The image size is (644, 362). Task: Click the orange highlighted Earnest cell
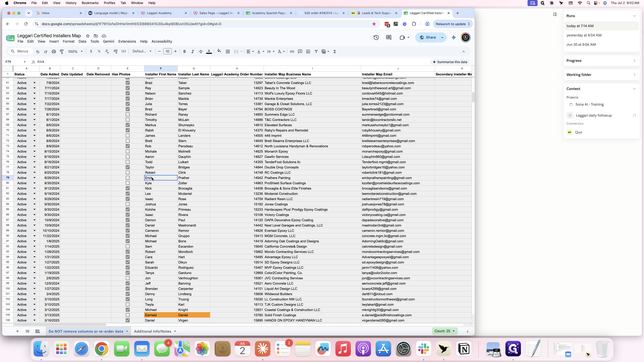pos(161,315)
